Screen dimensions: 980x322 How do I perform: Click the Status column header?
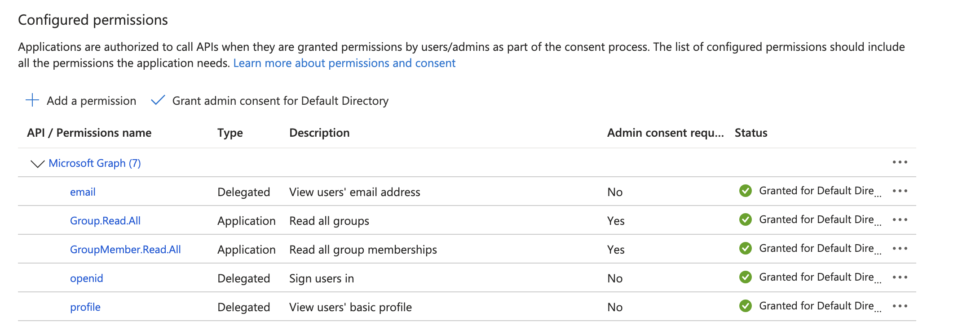(751, 133)
